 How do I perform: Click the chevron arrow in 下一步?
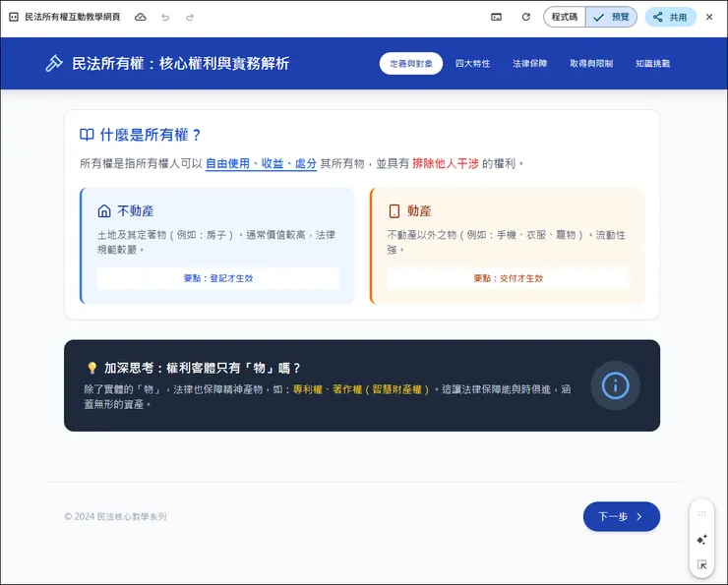click(639, 516)
